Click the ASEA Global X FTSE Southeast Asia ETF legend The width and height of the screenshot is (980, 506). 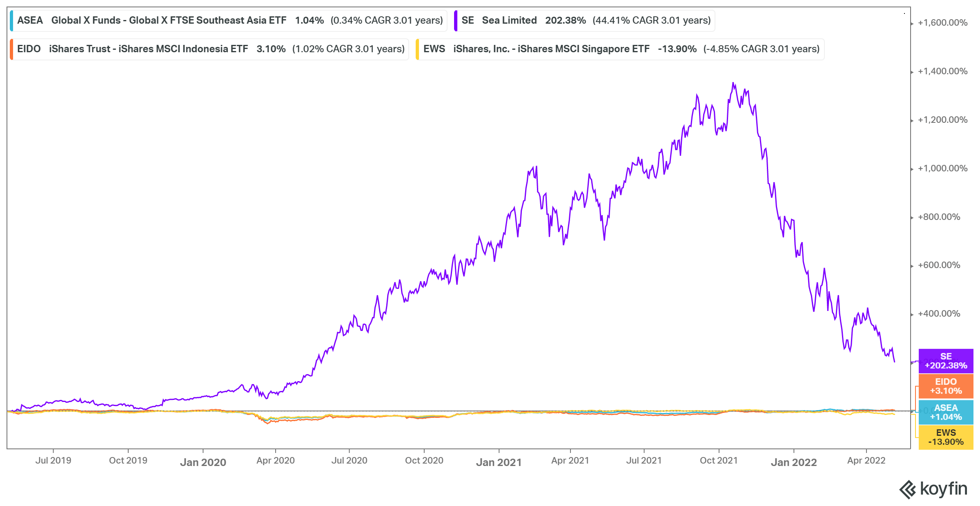point(229,20)
